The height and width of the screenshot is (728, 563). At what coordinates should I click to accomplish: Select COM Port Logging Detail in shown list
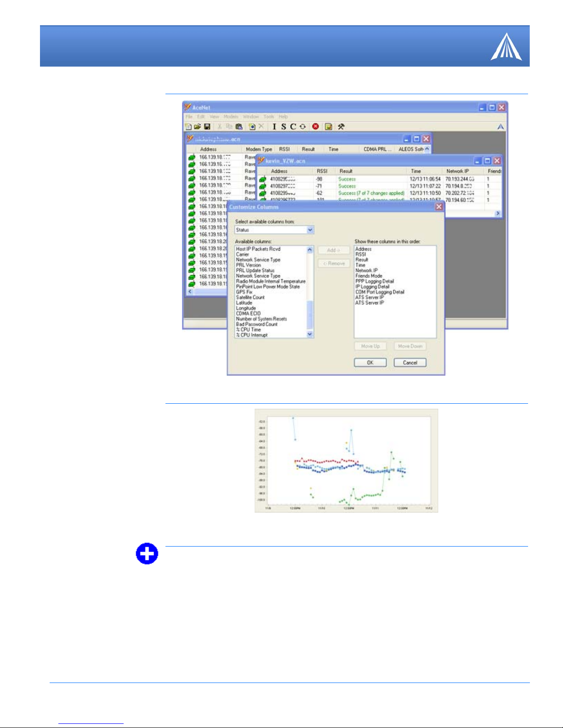[x=380, y=292]
